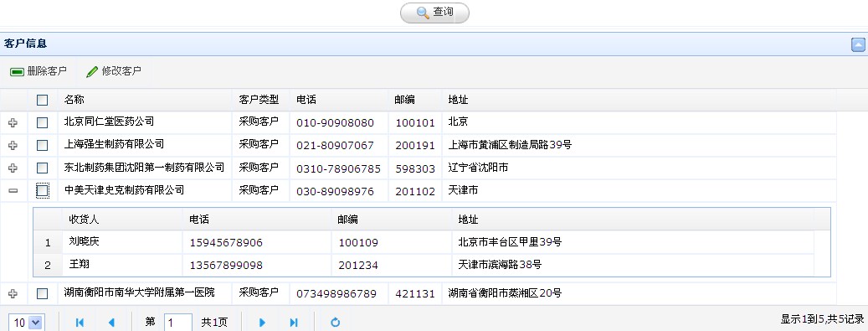This screenshot has height=331, width=868.
Task: Click address 天津市滨海路38号
Action: (x=500, y=265)
